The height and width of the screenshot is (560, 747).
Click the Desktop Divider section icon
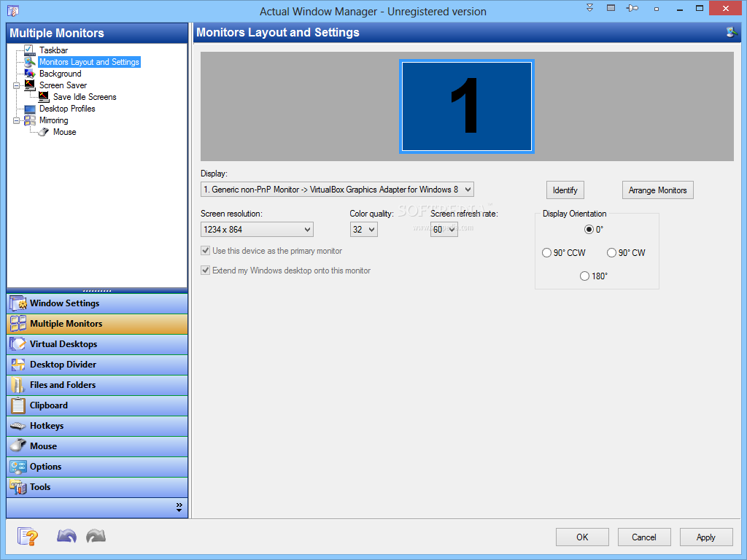[x=18, y=365]
